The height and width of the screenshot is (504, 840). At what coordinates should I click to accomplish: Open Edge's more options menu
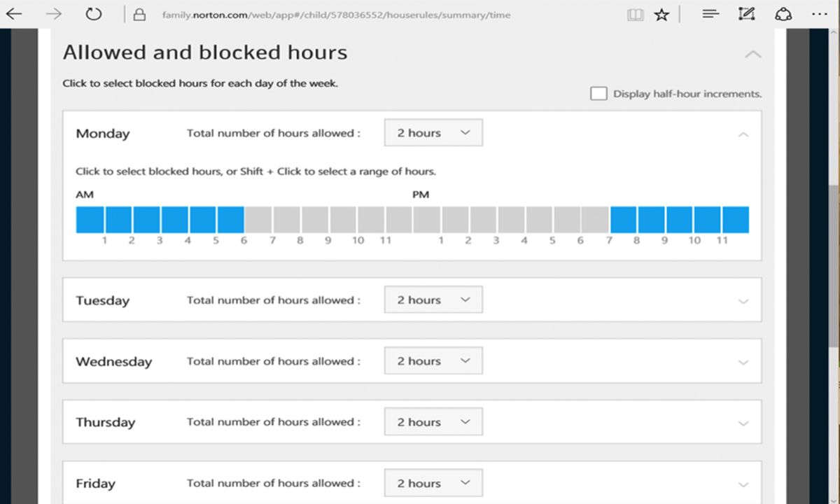pyautogui.click(x=820, y=13)
